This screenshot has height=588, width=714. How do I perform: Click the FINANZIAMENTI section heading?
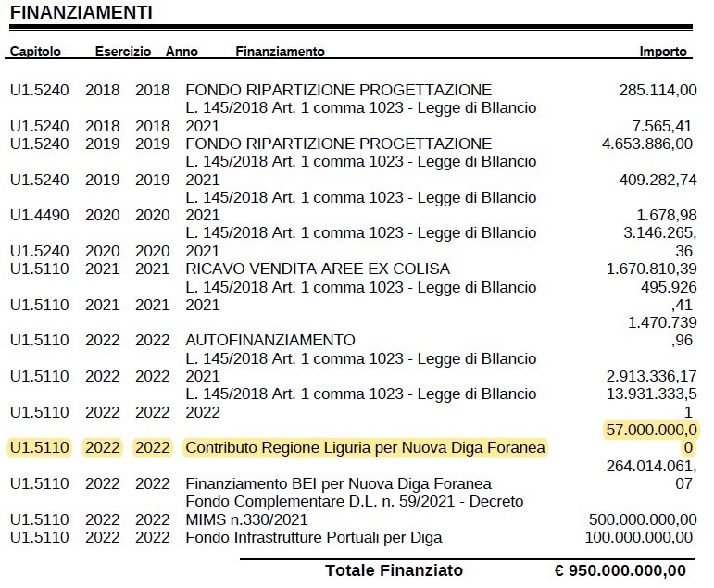(81, 13)
